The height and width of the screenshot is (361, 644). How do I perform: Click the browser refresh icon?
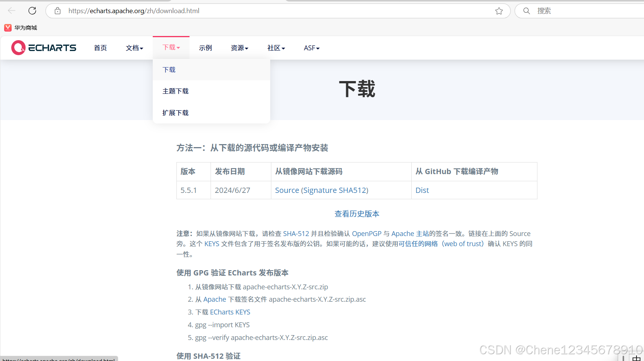32,11
